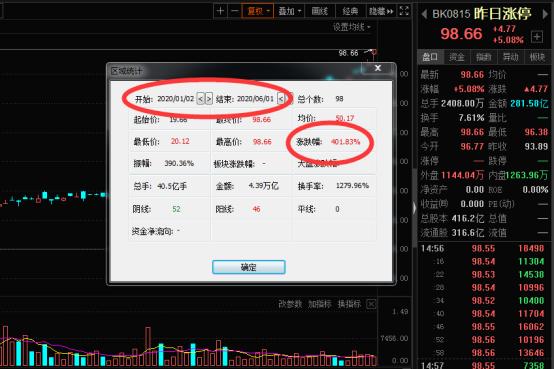Click the 金额 value 281.58亿
Screen dimensions: 554x369
[529, 104]
